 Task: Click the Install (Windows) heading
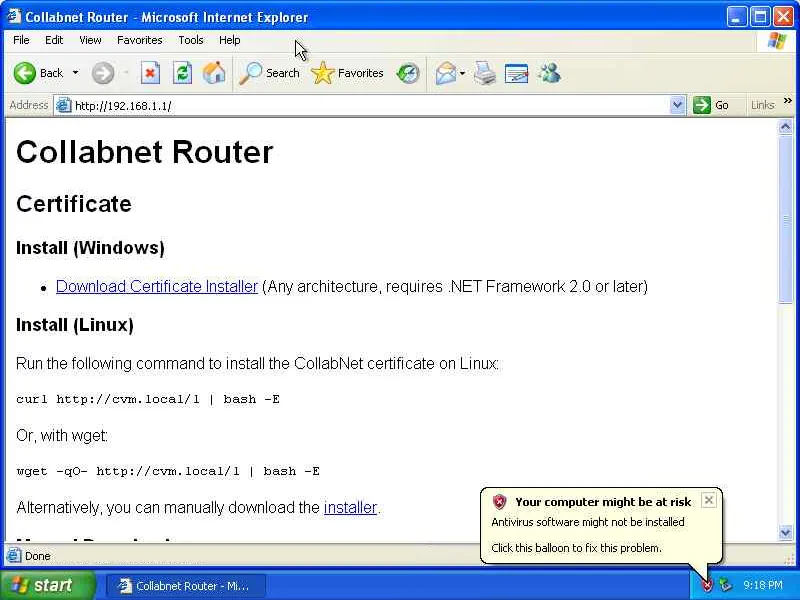pos(90,248)
